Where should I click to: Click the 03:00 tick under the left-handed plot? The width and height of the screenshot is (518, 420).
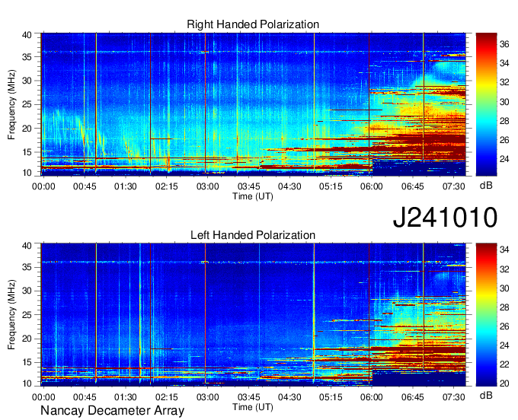point(207,397)
